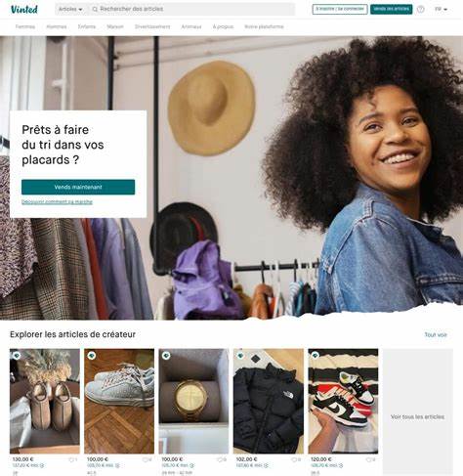This screenshot has width=463, height=476.
Task: Expand the FR language selector
Action: pos(441,9)
